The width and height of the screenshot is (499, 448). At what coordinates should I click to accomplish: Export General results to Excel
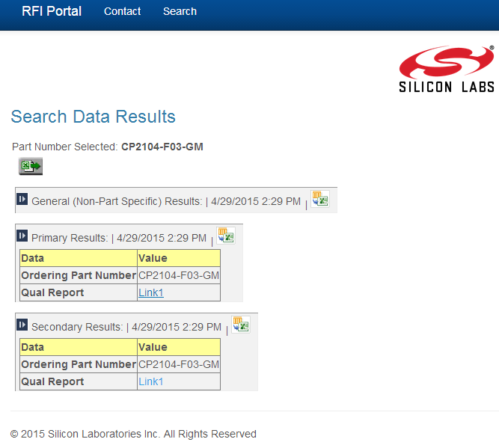(x=320, y=199)
